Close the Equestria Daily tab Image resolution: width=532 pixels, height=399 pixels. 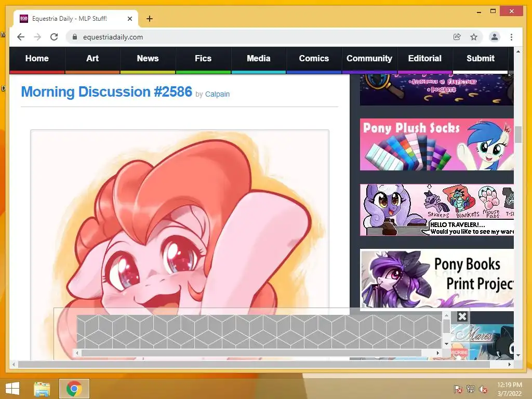click(x=129, y=19)
